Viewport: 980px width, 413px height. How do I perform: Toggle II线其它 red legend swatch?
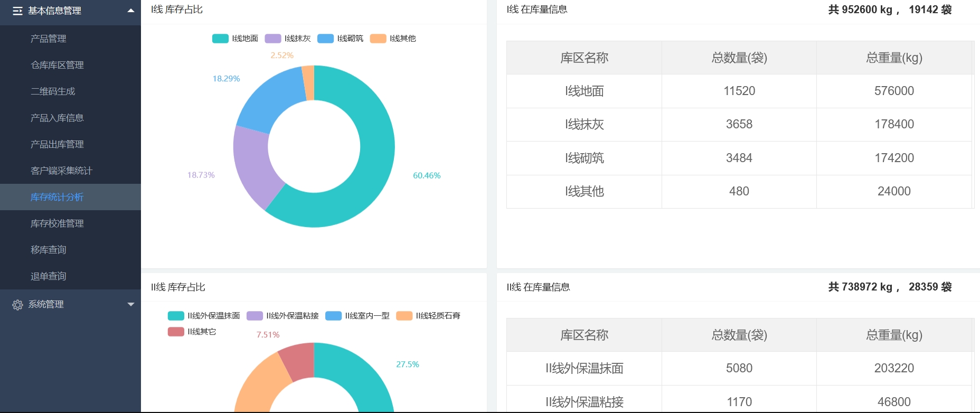(x=176, y=332)
